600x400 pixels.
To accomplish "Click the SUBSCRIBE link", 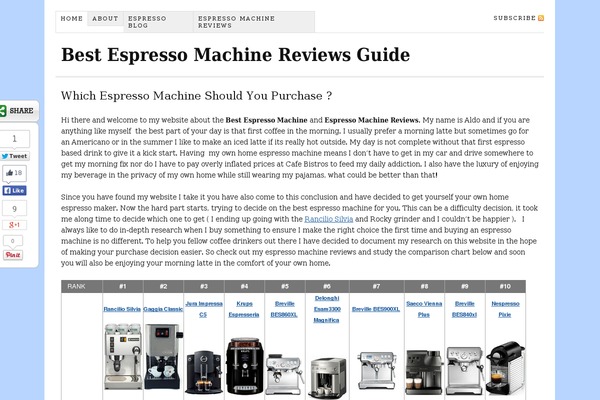I will coord(514,18).
